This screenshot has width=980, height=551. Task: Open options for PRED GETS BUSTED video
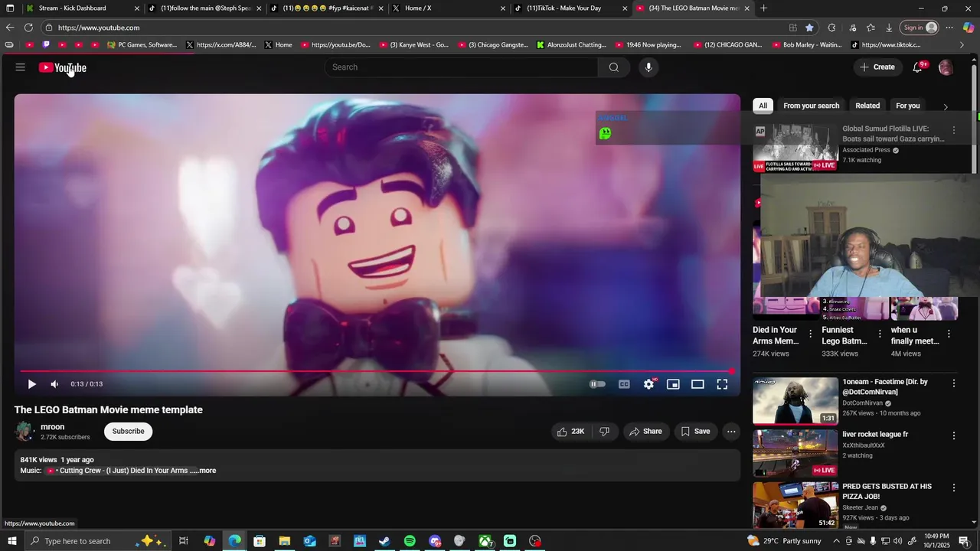[953, 487]
